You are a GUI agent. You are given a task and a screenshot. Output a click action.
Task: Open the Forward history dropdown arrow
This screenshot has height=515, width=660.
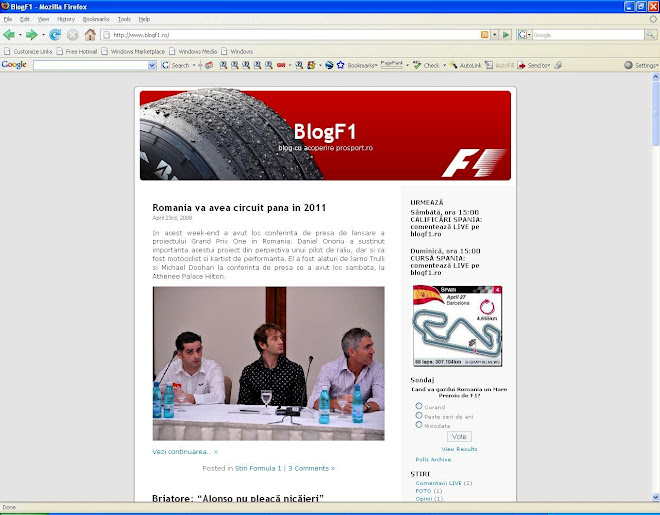[43, 35]
